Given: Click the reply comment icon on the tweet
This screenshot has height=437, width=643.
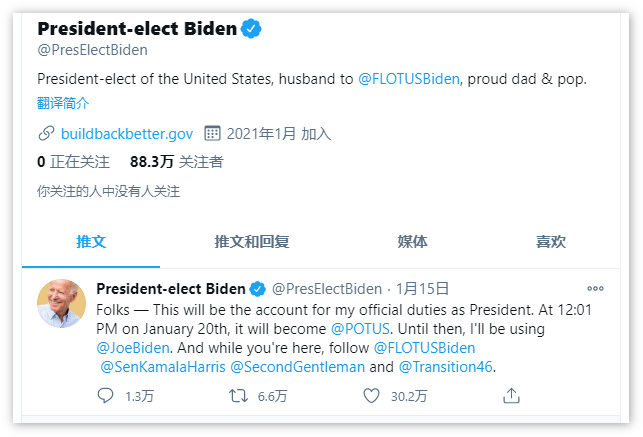Looking at the screenshot, I should (x=107, y=396).
